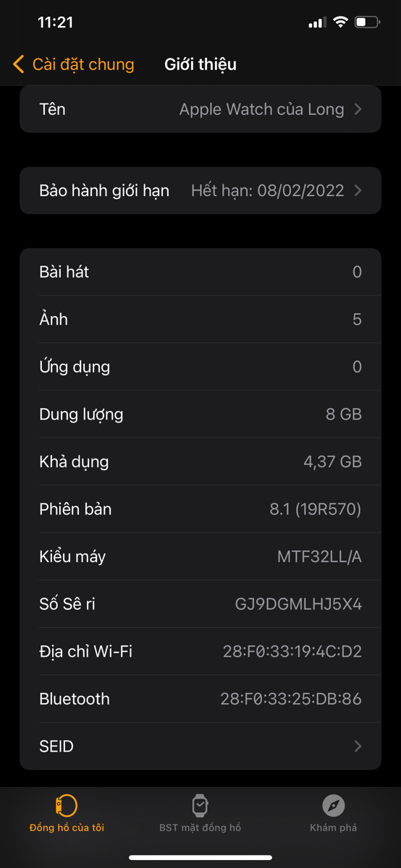Tap the cellular signal bars icon
The image size is (401, 868).
click(317, 23)
